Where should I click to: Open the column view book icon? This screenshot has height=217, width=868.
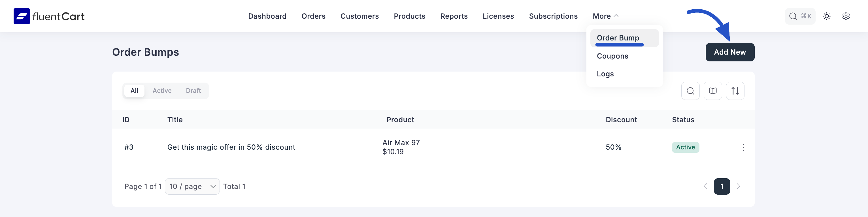coord(713,91)
